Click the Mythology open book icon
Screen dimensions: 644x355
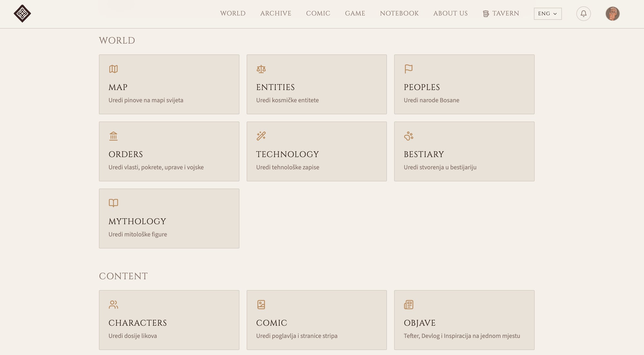113,203
